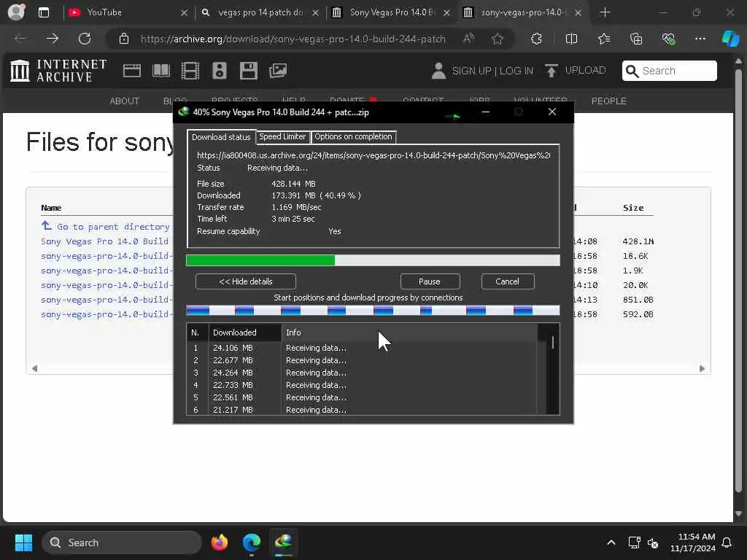Switch to the Options on completion tab

tap(354, 136)
